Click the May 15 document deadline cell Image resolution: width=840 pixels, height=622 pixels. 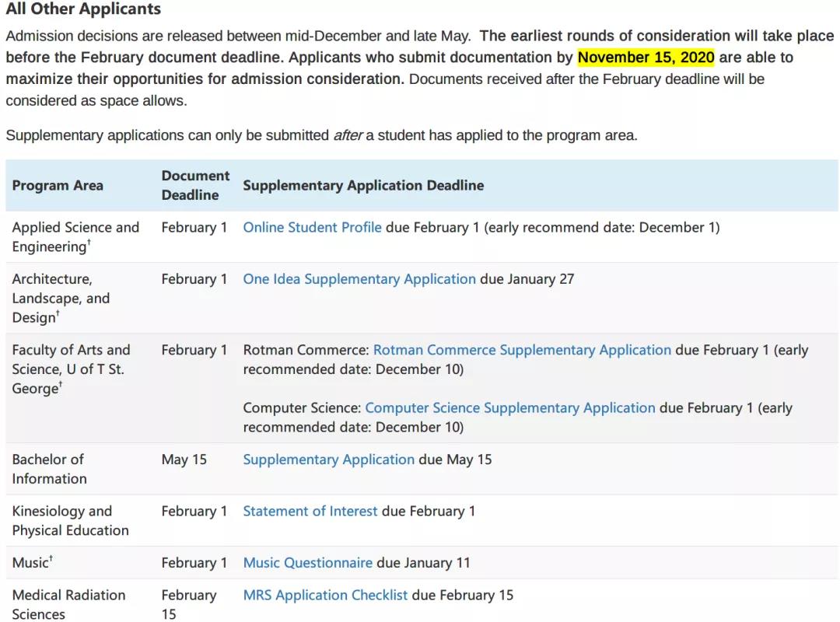pyautogui.click(x=184, y=460)
